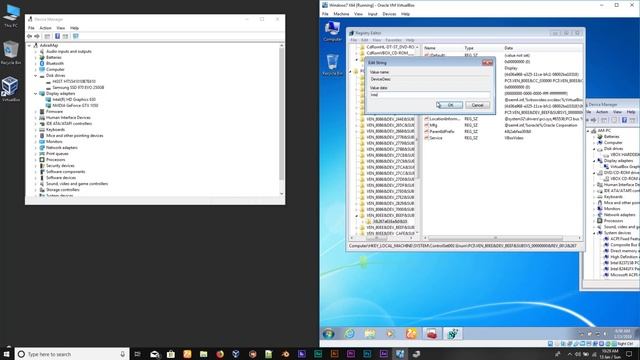Close Edit String dialog with red X
Viewport: 640px width, 360px height.
click(x=487, y=62)
